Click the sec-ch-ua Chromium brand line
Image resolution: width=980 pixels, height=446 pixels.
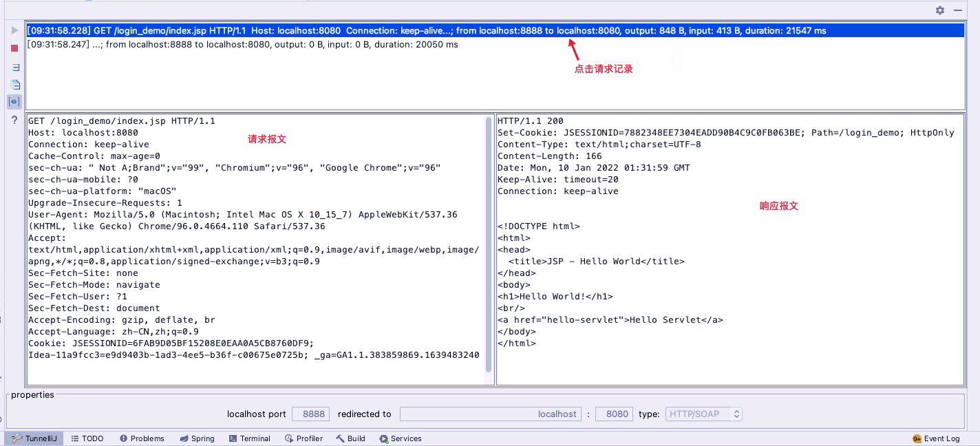235,168
